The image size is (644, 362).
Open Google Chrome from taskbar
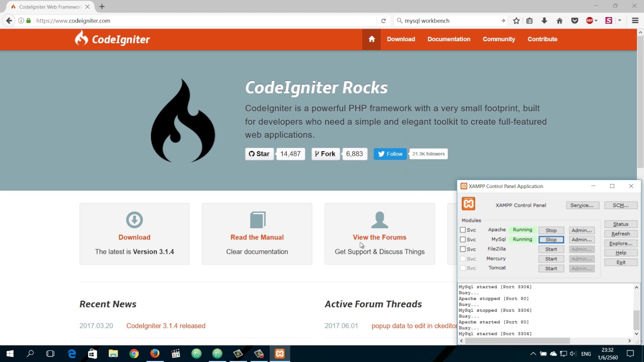134,354
